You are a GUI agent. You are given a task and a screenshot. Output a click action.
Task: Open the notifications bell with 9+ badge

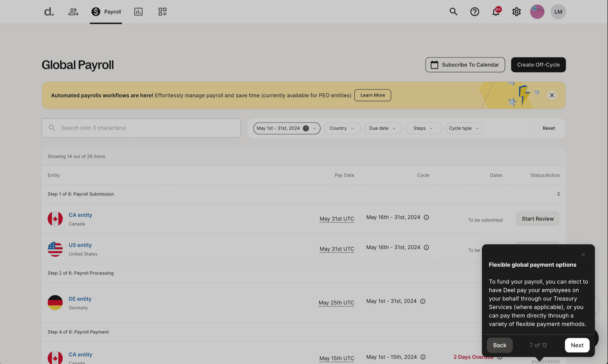496,12
